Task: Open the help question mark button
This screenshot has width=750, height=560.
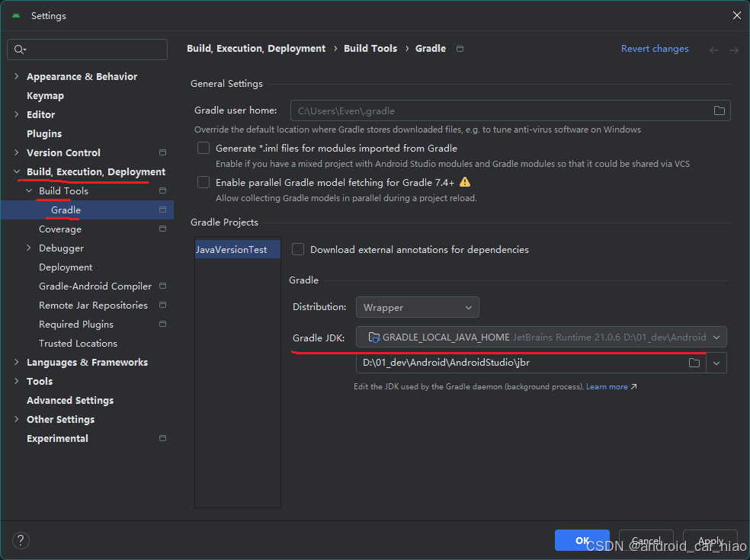Action: (21, 541)
